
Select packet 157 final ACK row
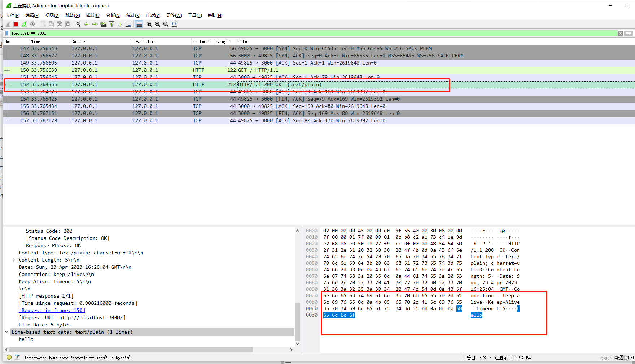319,120
